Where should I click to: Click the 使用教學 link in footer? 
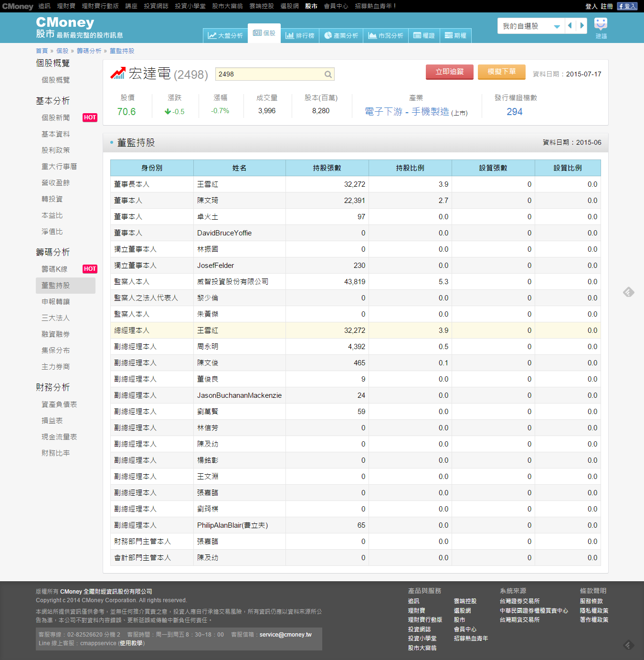coord(131,643)
